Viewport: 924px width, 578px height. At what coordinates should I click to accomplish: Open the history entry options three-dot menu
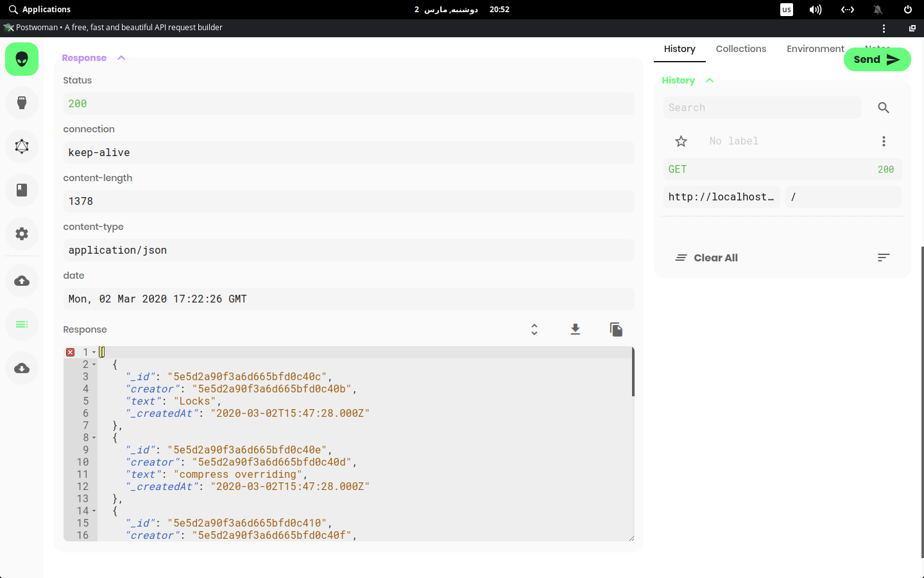click(884, 141)
